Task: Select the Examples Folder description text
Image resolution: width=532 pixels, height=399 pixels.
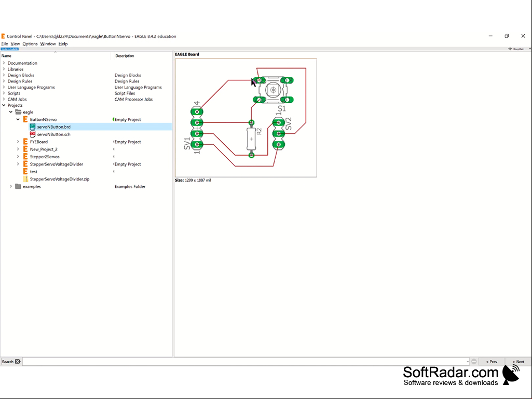Action: pyautogui.click(x=130, y=187)
